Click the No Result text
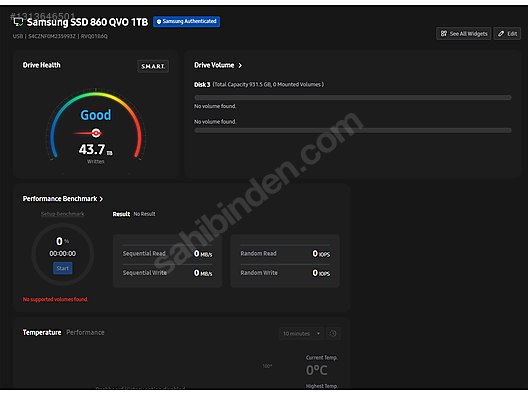Image resolution: width=528 pixels, height=396 pixels. [x=144, y=214]
